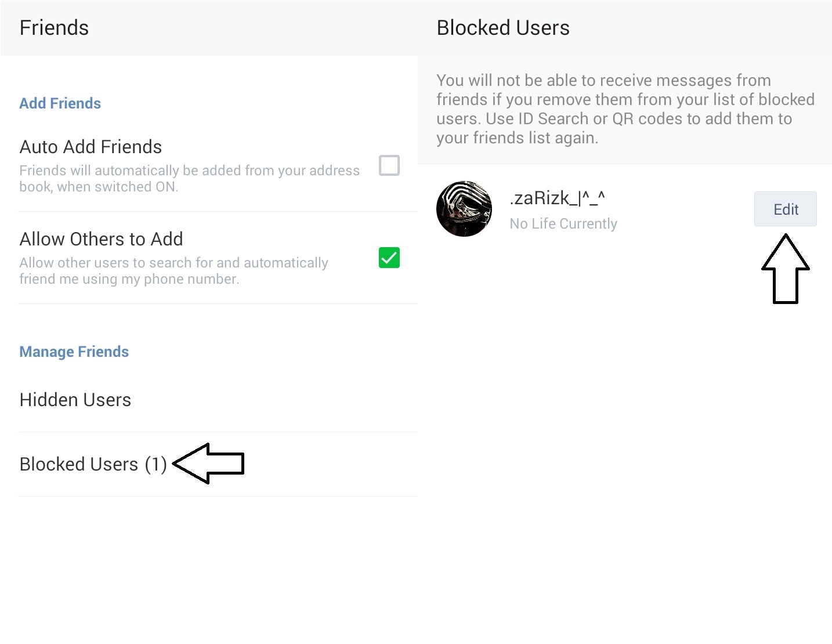Screen dimensions: 832x644
Task: Click the Auto Add Friends row
Action: point(91,147)
